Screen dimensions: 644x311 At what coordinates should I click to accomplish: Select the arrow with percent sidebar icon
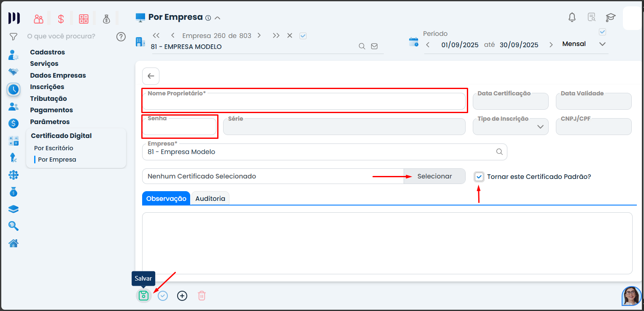(13, 158)
